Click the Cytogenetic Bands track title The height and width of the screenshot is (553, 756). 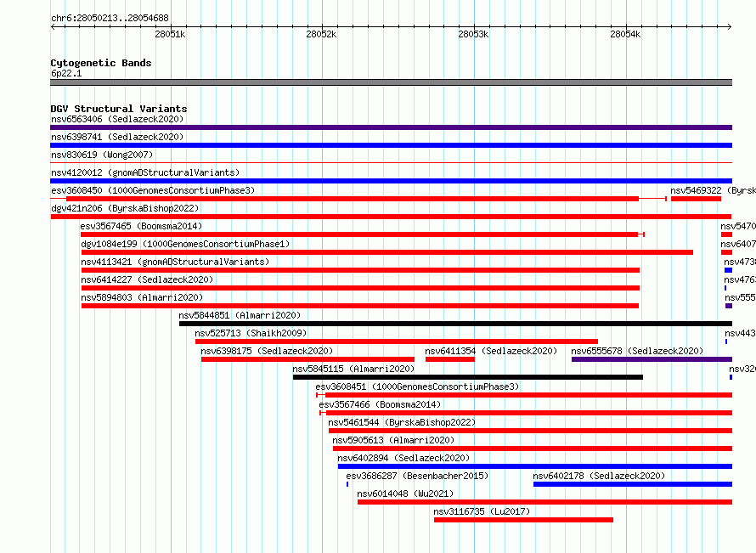(x=101, y=63)
